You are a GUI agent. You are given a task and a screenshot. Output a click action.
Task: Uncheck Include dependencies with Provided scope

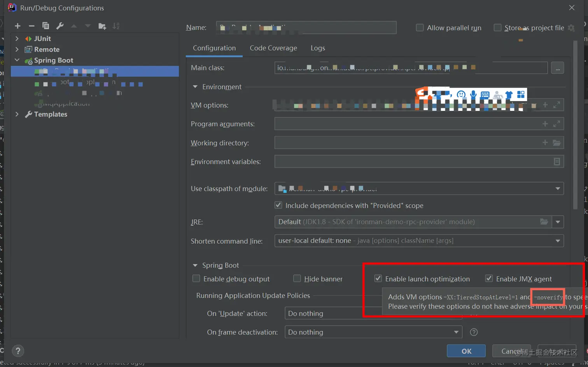278,205
